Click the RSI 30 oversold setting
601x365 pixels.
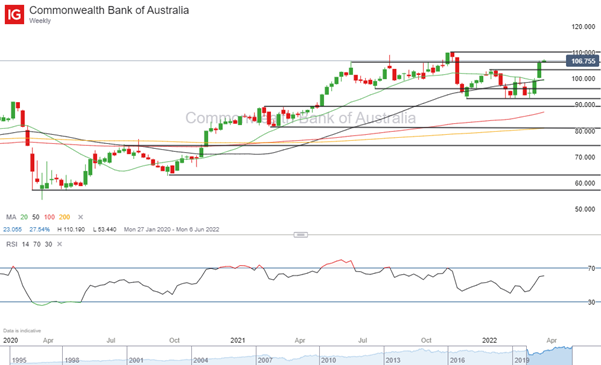(48, 244)
